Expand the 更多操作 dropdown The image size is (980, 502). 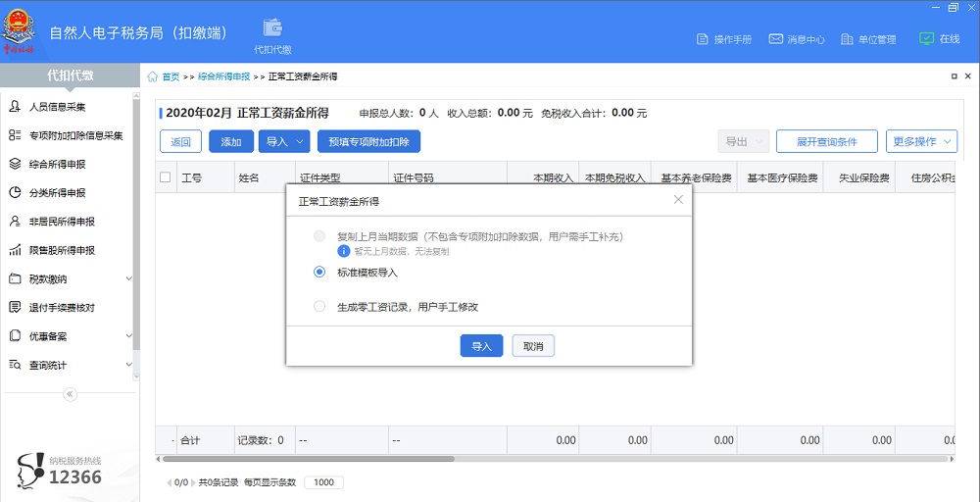920,142
